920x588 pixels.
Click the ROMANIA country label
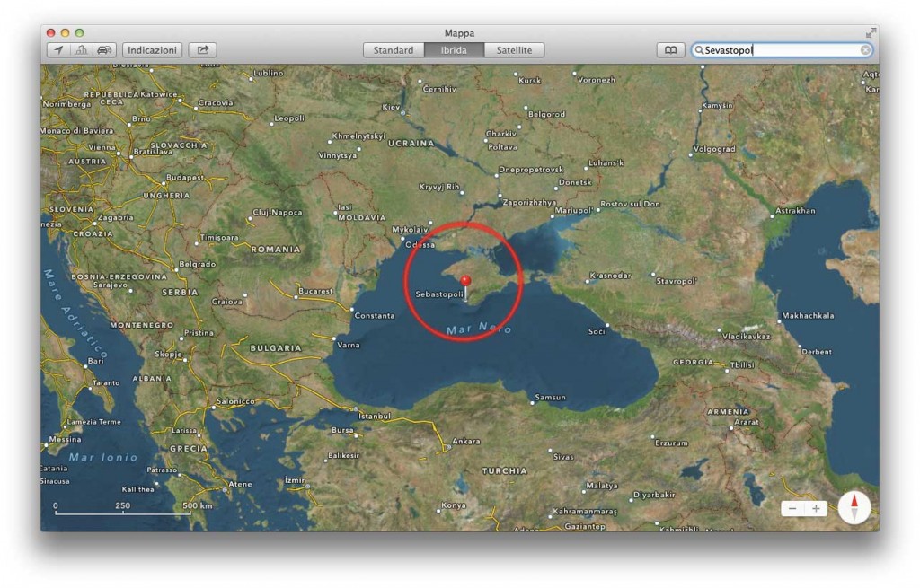276,250
